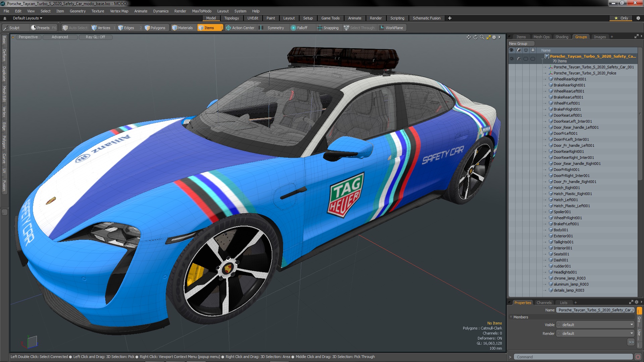The image size is (644, 362).
Task: Toggle Select Through mode
Action: pos(359,28)
